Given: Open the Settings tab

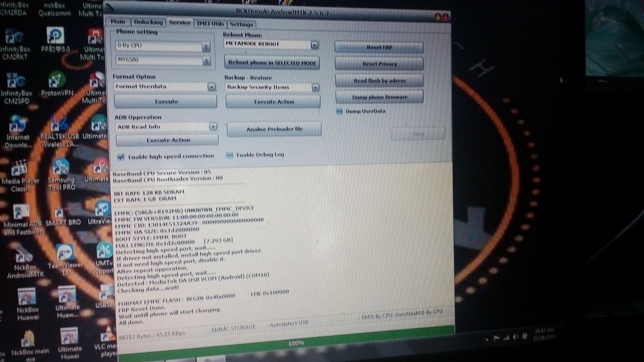Looking at the screenshot, I should click(242, 24).
